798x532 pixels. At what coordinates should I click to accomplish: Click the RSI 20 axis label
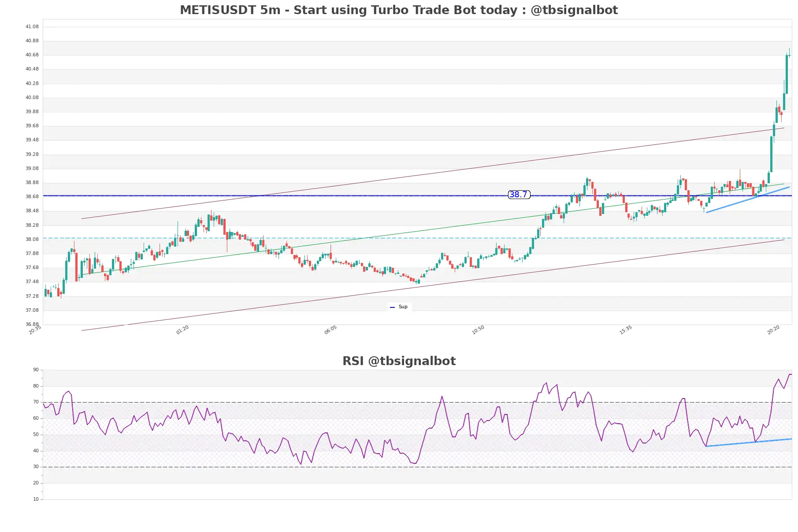[36, 483]
